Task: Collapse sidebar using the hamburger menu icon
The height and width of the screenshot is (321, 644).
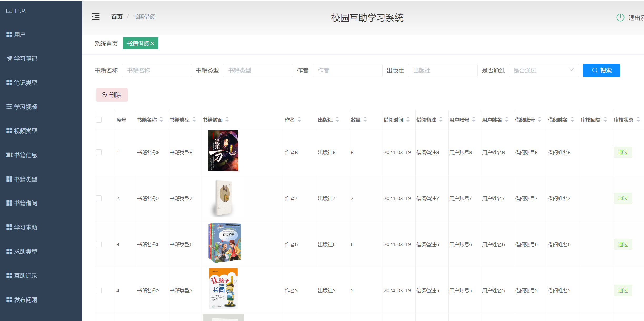Action: coord(95,17)
